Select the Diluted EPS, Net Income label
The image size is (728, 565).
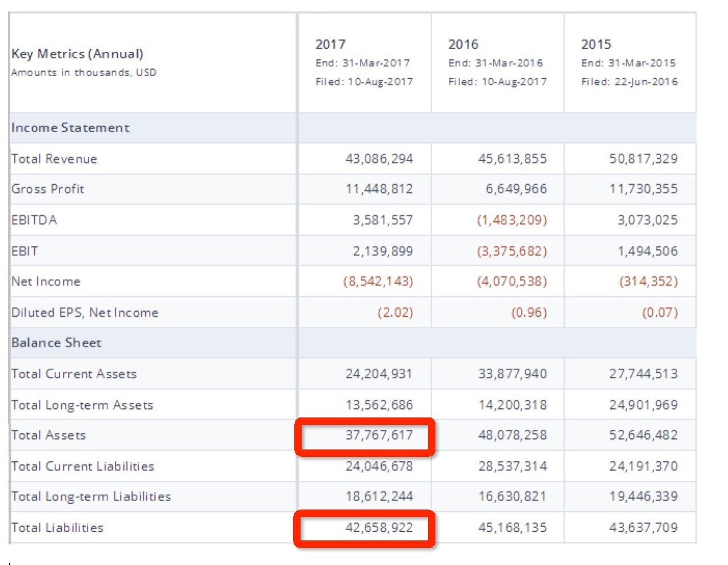click(85, 312)
